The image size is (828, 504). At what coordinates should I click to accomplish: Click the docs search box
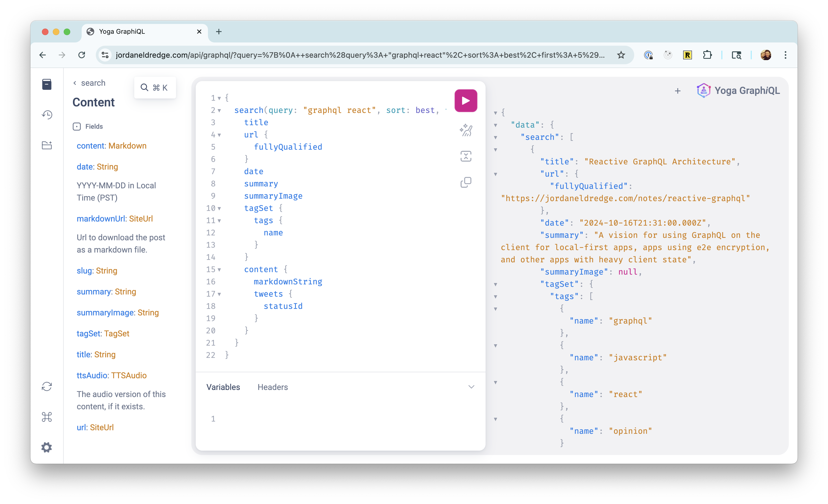[x=155, y=88]
